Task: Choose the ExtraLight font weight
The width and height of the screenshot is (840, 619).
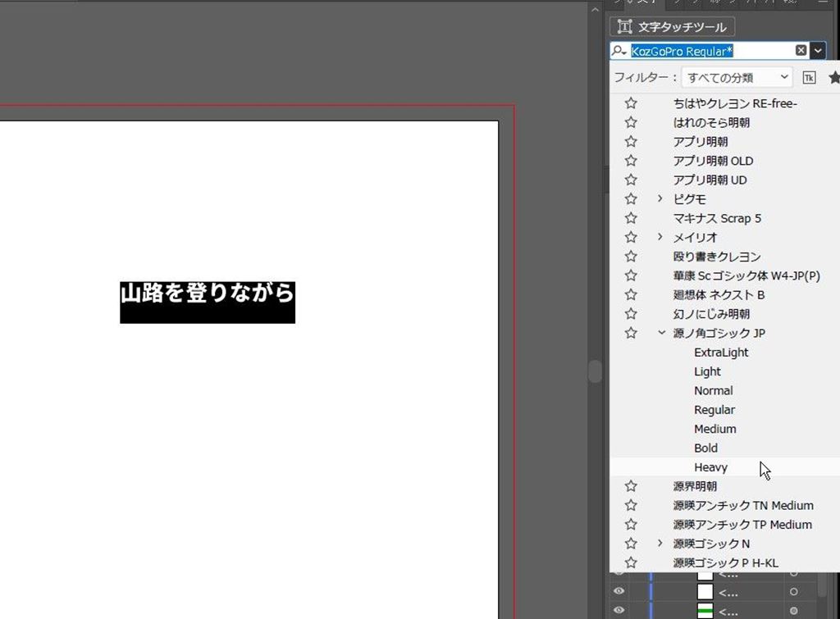Action: 721,353
